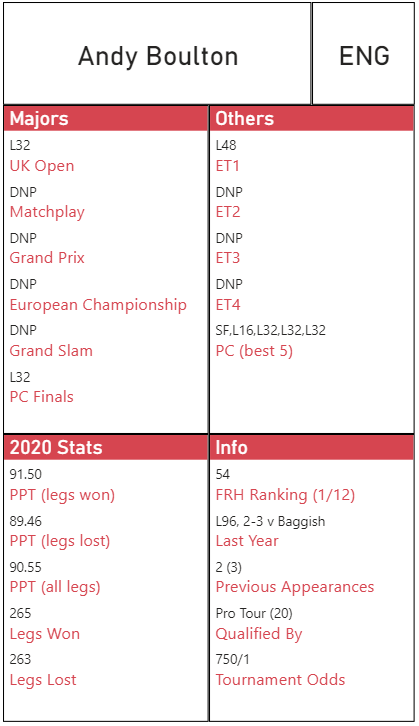Click the PC Finals label

(x=42, y=396)
